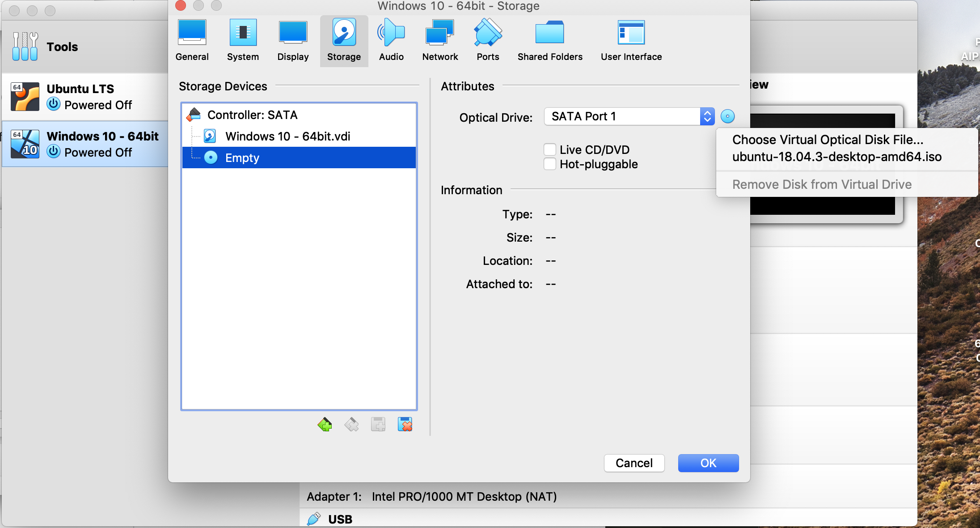The width and height of the screenshot is (980, 528).
Task: Select the Storage settings tab
Action: point(344,41)
